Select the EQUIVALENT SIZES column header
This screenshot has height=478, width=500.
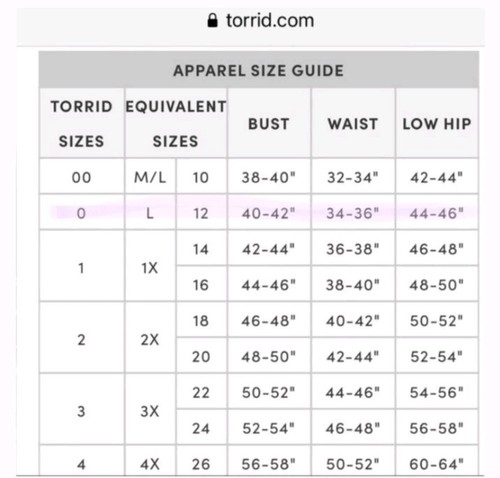click(x=176, y=123)
